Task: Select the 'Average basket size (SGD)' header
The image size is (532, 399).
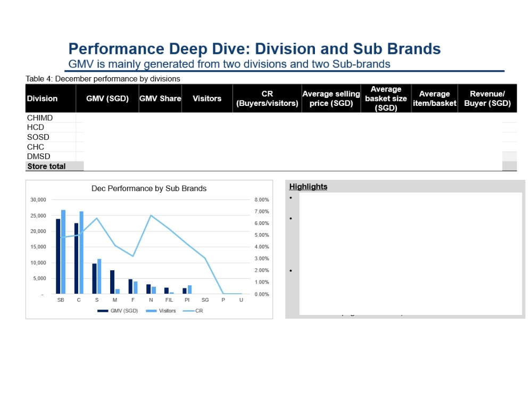Action: 386,98
